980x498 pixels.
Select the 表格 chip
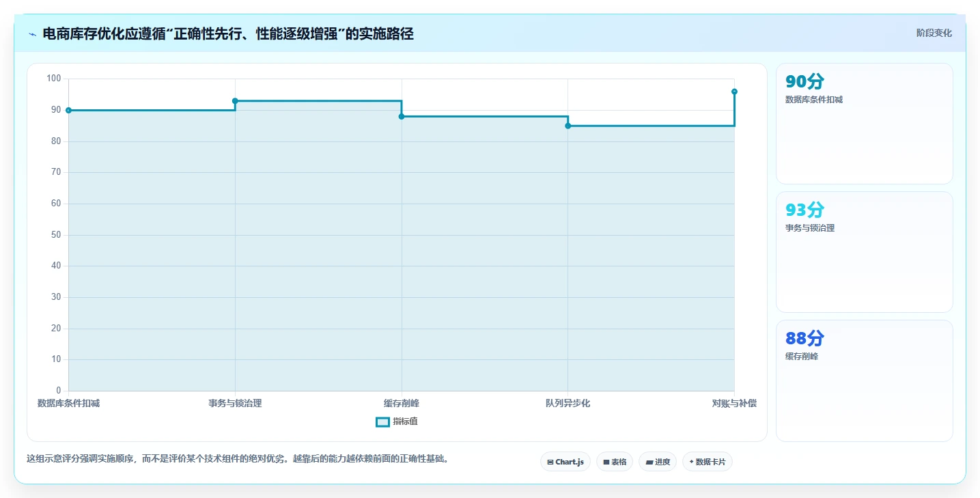click(615, 462)
